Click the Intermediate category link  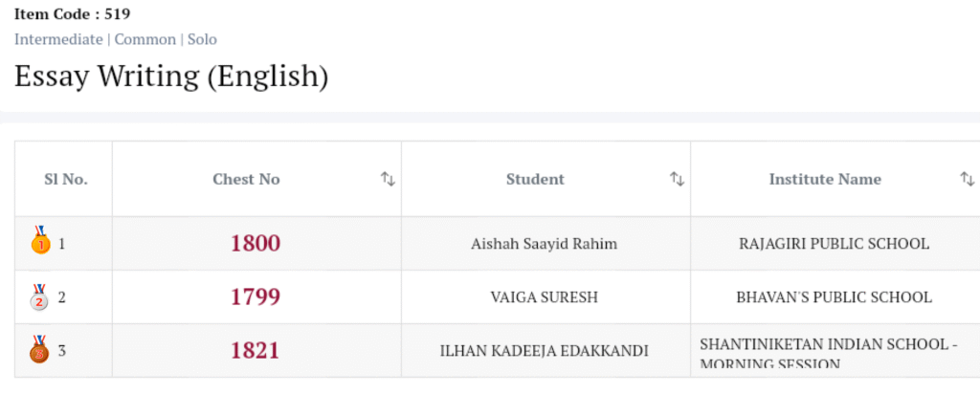[x=58, y=39]
